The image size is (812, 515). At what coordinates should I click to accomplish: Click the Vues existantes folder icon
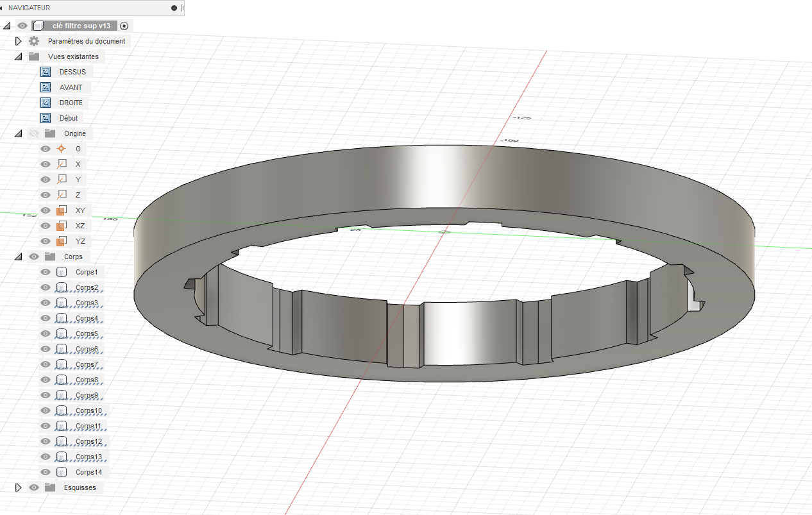click(x=34, y=56)
